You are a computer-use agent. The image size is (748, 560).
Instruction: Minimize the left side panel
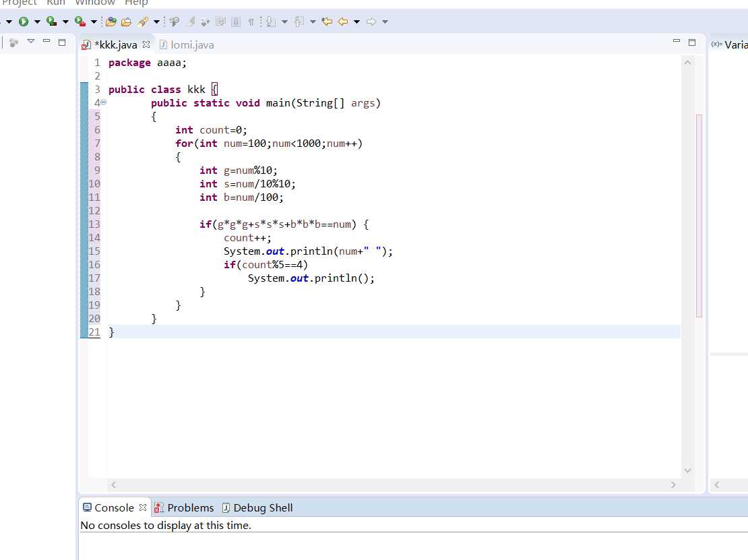tap(46, 41)
